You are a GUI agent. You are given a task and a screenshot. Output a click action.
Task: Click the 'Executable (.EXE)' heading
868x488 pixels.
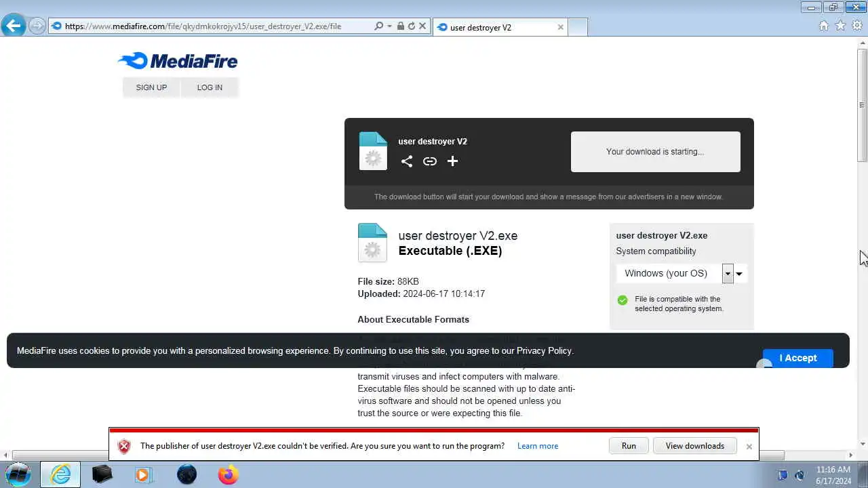pos(450,251)
